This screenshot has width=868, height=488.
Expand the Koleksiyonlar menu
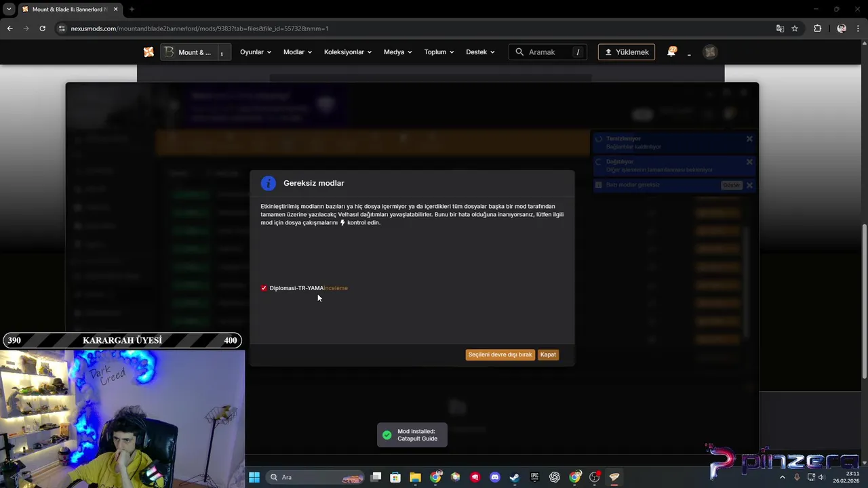[x=348, y=52]
